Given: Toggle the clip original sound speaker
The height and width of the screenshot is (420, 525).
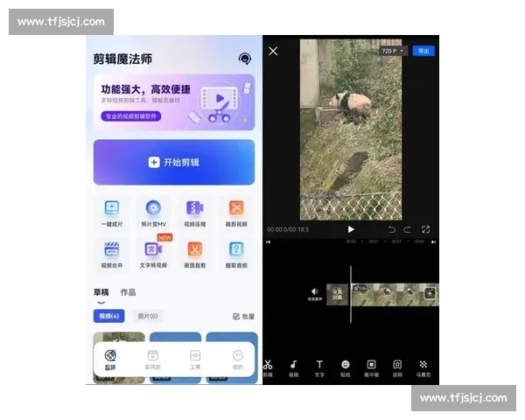Looking at the screenshot, I should (315, 294).
